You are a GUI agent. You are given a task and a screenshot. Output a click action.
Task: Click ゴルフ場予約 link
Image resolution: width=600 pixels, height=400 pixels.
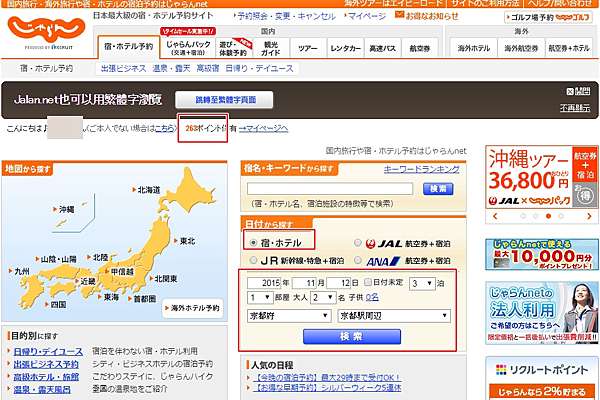[548, 17]
